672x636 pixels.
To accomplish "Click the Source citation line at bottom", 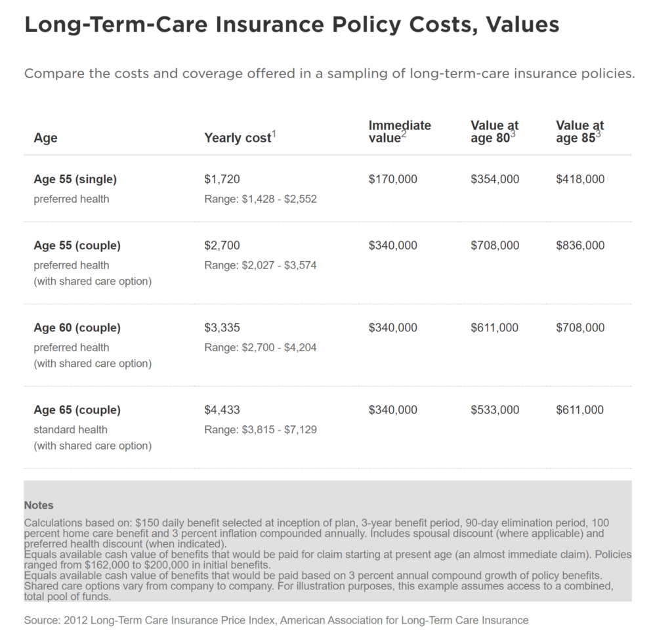I will (x=276, y=620).
